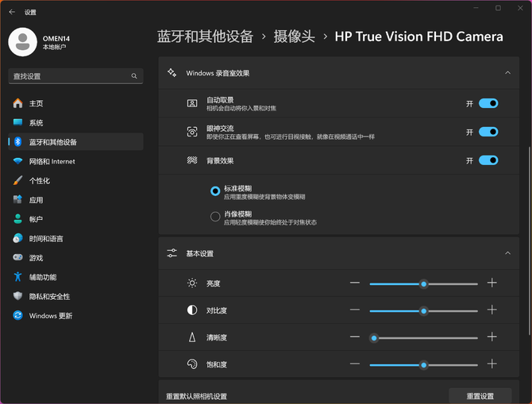
Task: Click the back arrow in title bar
Action: click(12, 12)
